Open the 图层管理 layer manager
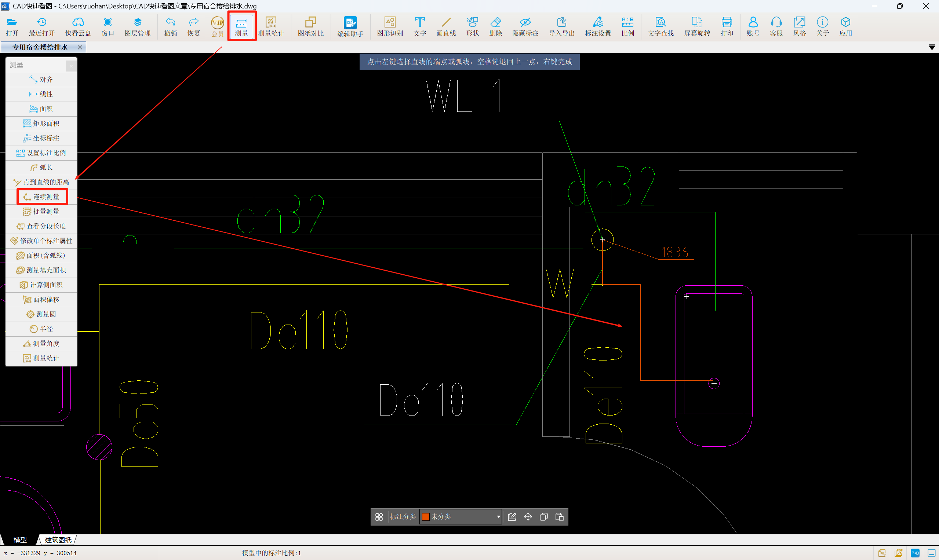 pyautogui.click(x=138, y=26)
